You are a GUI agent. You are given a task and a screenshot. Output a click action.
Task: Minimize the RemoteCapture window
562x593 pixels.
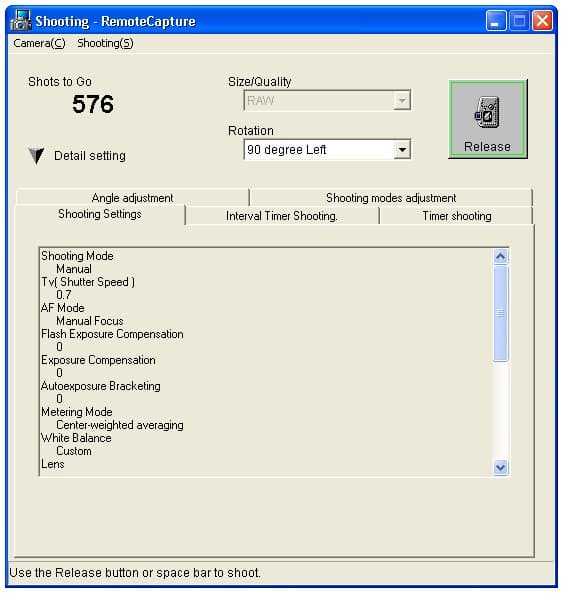(496, 20)
